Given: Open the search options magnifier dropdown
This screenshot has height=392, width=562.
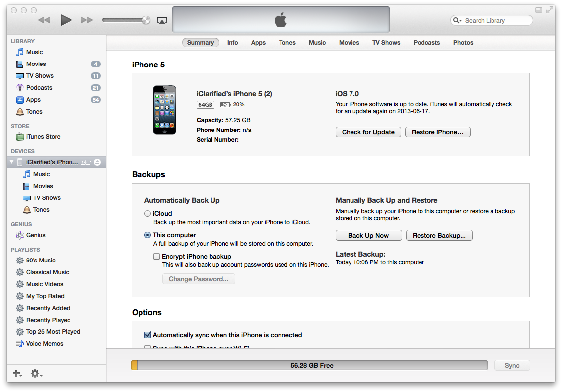Looking at the screenshot, I should [457, 20].
